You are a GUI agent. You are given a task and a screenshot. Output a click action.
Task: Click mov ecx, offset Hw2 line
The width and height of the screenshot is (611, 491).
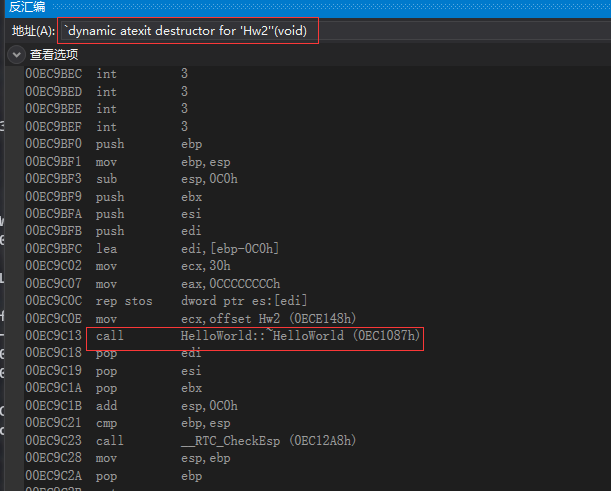(x=191, y=319)
